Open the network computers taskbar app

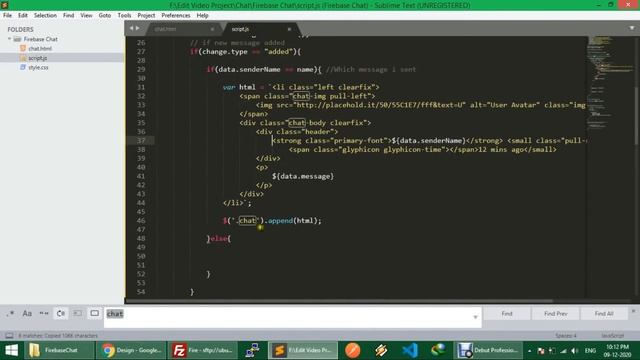[x=252, y=350]
